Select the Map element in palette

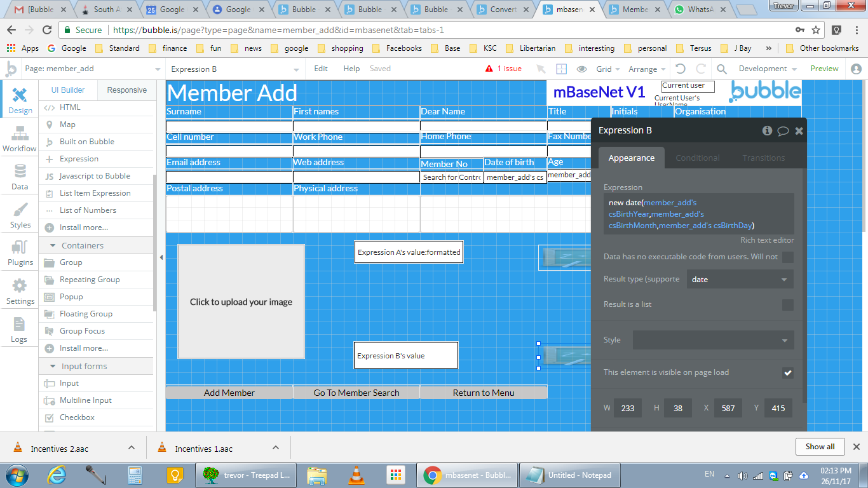67,125
